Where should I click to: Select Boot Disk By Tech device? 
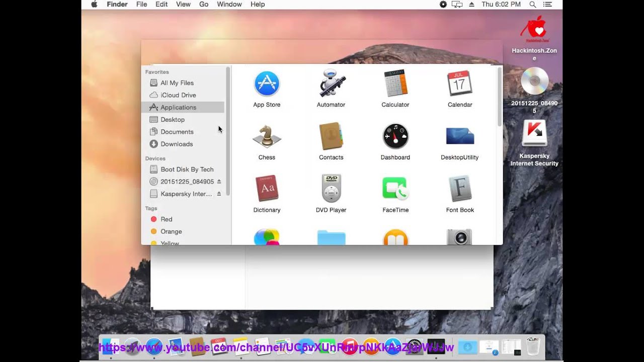[x=184, y=169]
